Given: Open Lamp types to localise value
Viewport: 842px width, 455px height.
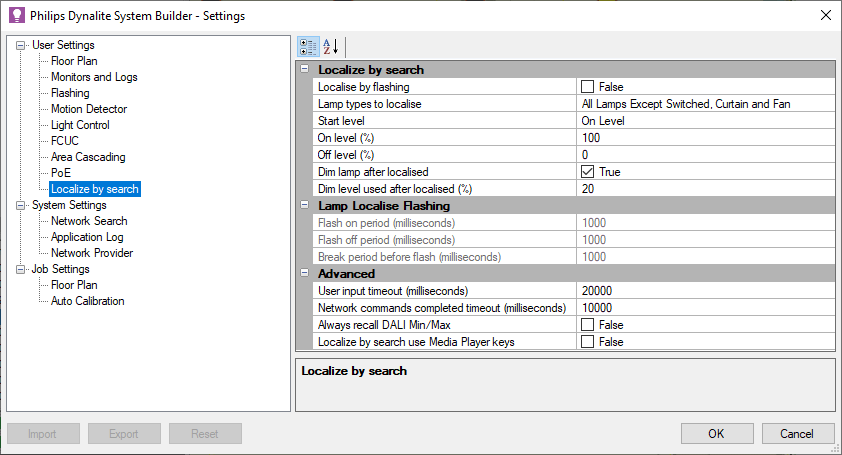Looking at the screenshot, I should coord(706,104).
